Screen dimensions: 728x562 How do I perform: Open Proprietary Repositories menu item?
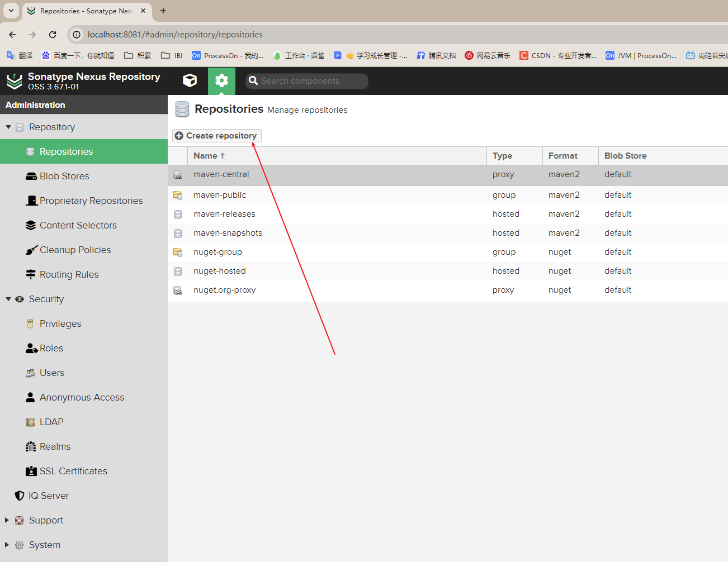coord(84,201)
